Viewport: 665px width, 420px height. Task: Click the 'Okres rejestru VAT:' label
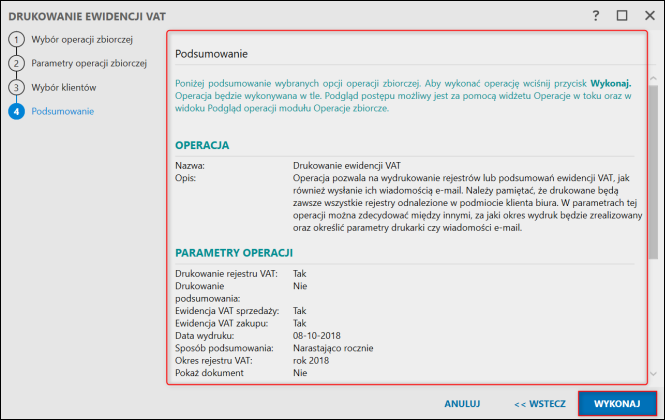click(x=213, y=361)
